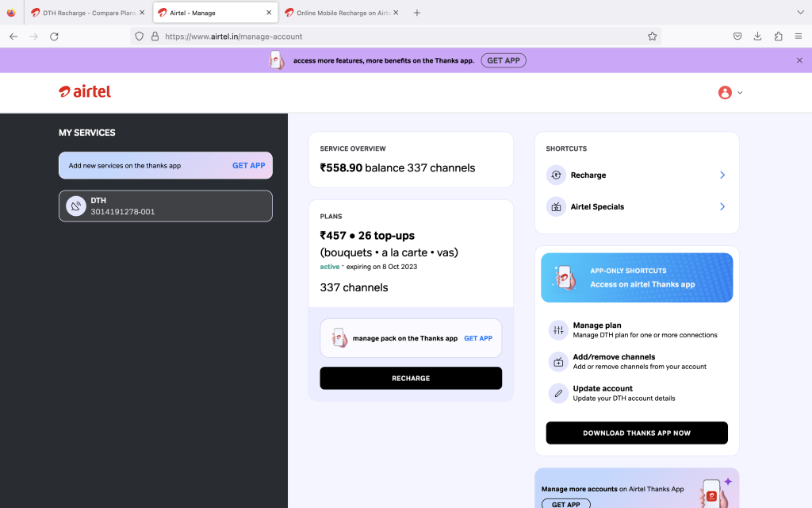Click the Update account option text
This screenshot has width=812, height=508.
click(x=624, y=394)
